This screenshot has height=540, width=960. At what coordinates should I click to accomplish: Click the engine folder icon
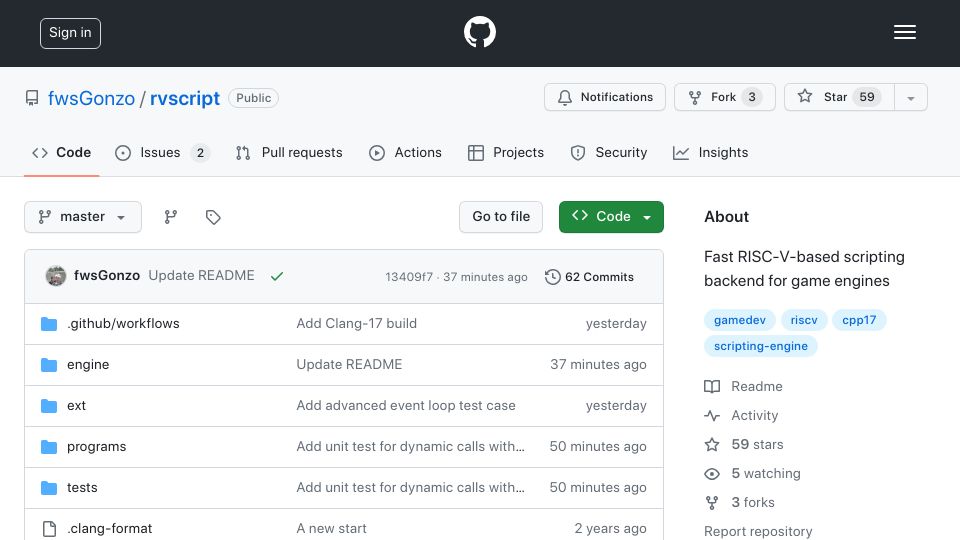click(49, 365)
